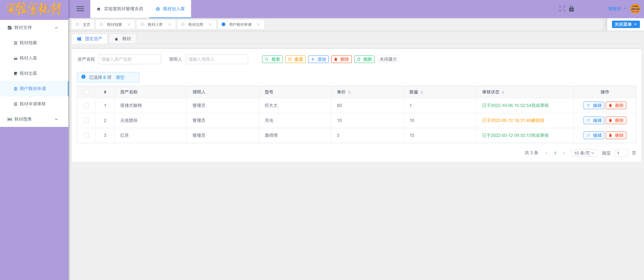Toggle the hamburger sidebar collapse icon
644x280 pixels.
pos(80,9)
